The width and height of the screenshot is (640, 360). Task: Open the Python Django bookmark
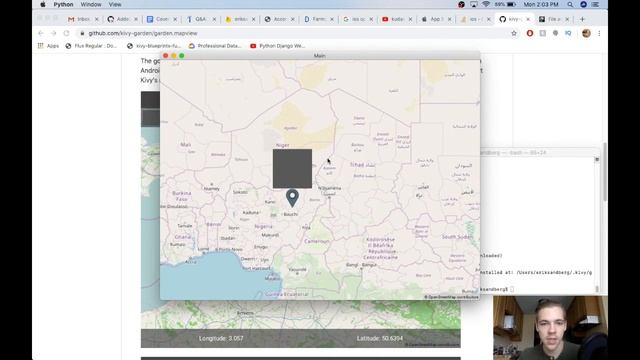point(278,46)
